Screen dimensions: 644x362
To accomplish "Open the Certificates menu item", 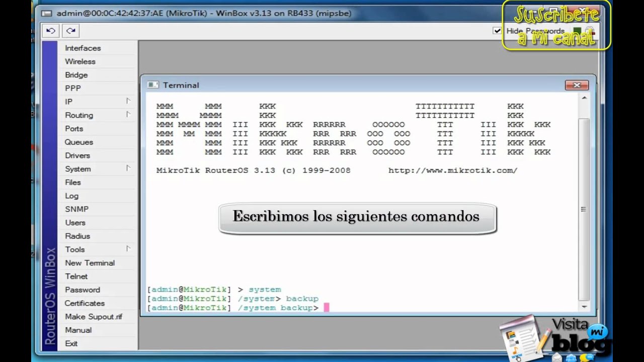I will (x=85, y=303).
